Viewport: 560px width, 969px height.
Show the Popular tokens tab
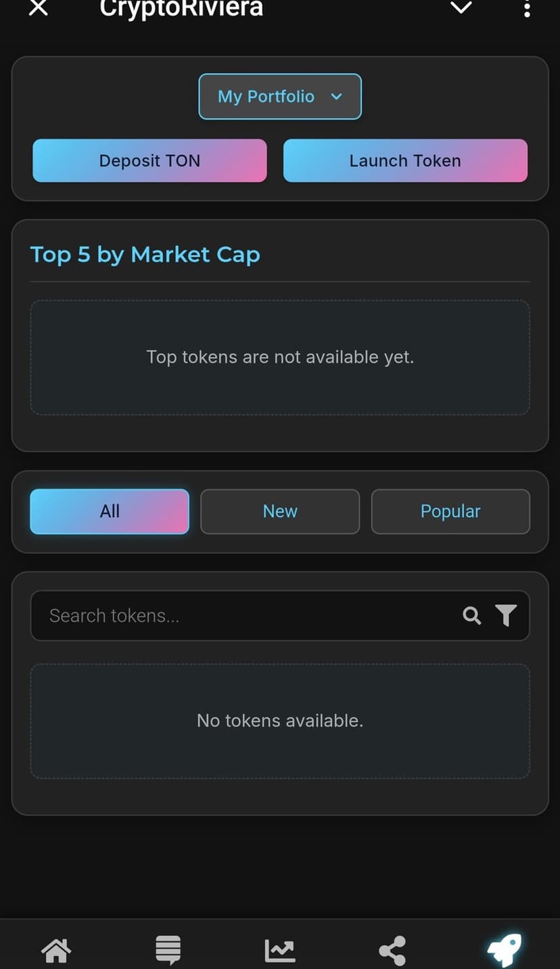point(450,512)
